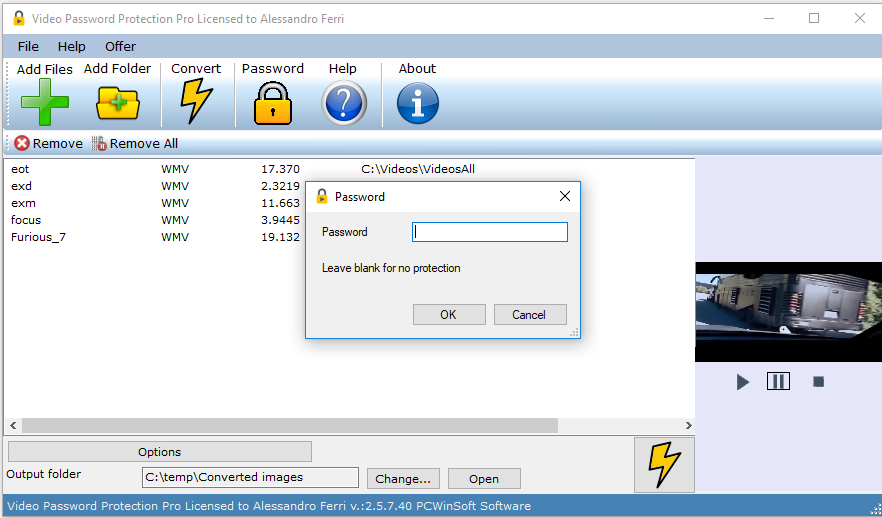Play the video preview
This screenshot has height=518, width=882.
tap(742, 382)
